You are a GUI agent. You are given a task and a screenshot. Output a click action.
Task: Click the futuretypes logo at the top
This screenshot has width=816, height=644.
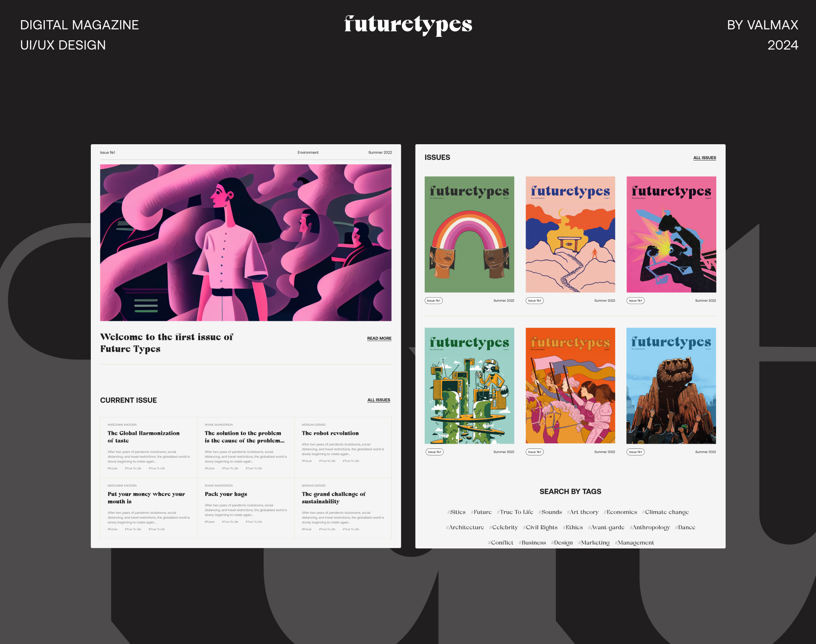click(408, 24)
